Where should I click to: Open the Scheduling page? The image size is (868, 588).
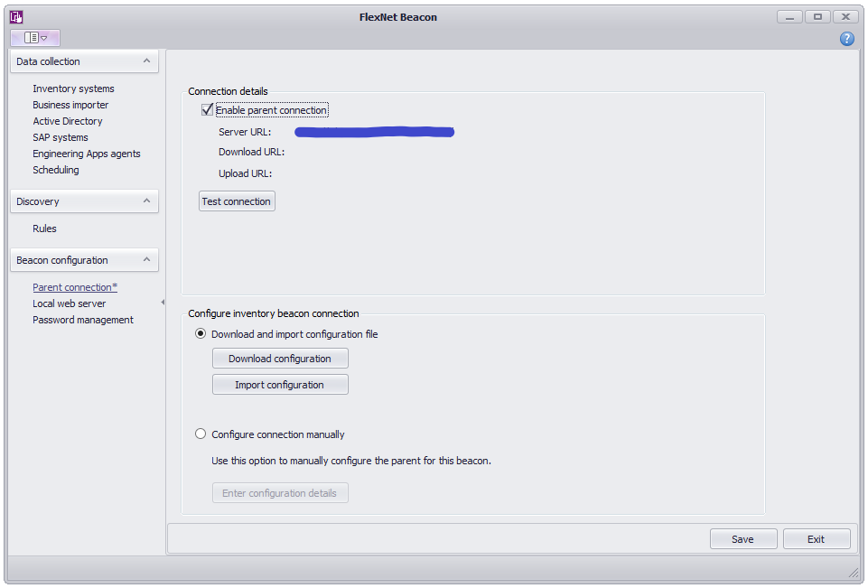point(56,170)
